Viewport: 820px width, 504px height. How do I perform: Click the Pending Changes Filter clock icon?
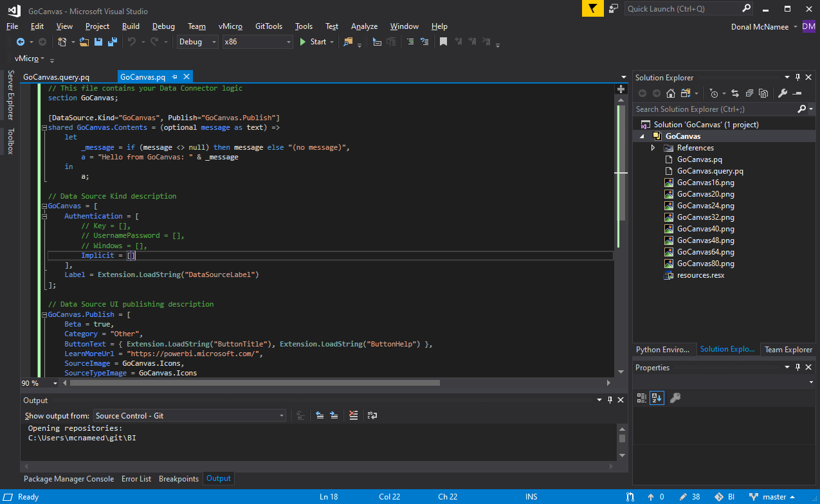713,93
